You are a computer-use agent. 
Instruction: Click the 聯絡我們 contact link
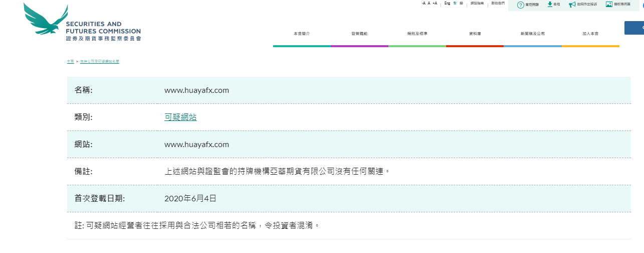498,4
